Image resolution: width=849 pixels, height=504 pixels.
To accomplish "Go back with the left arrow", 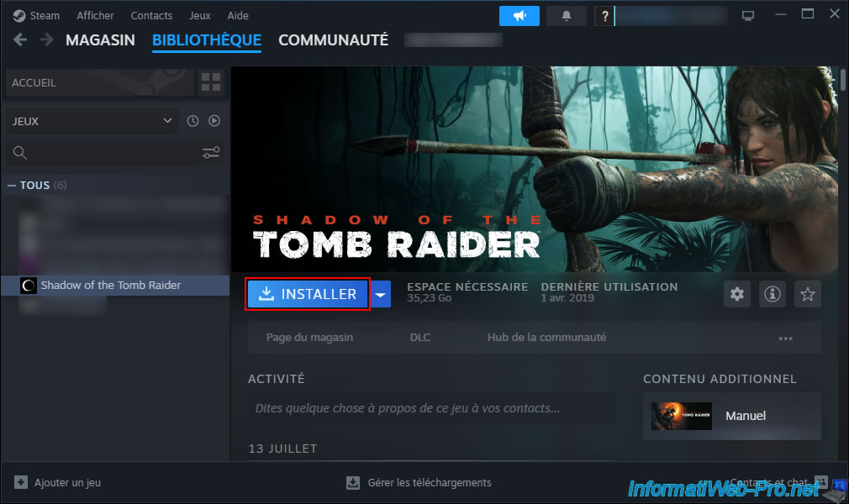I will click(20, 39).
